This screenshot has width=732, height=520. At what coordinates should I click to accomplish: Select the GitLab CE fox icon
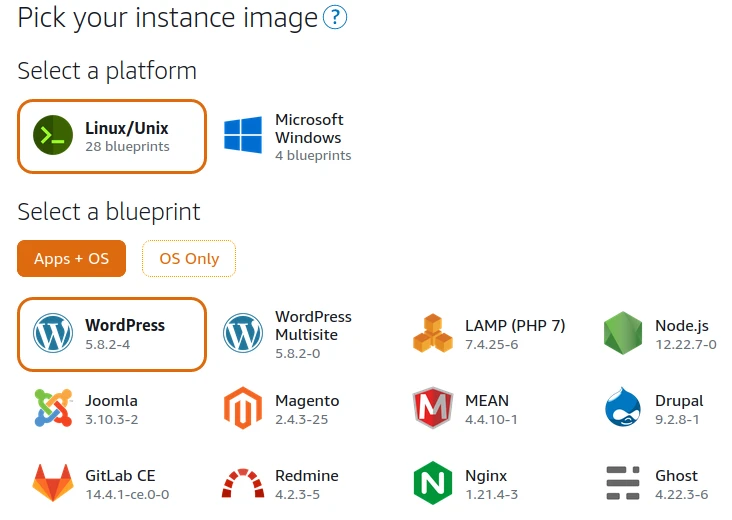52,484
